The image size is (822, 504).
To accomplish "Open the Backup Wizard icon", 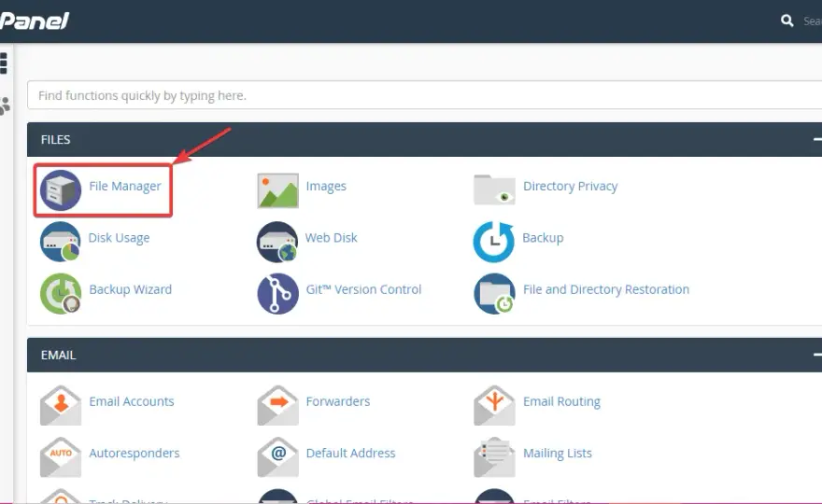I will 61,293.
